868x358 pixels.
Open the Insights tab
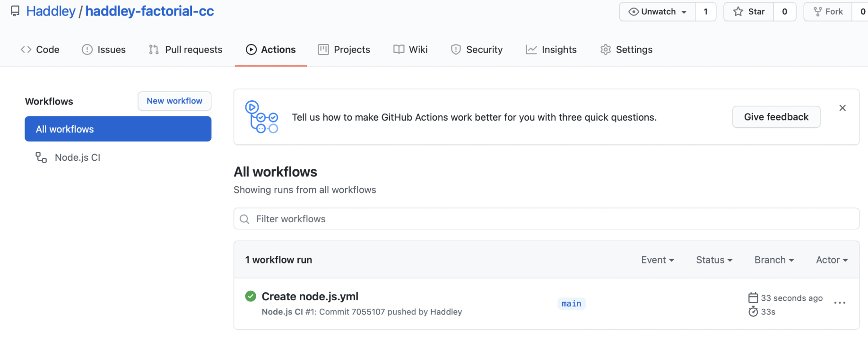point(551,50)
